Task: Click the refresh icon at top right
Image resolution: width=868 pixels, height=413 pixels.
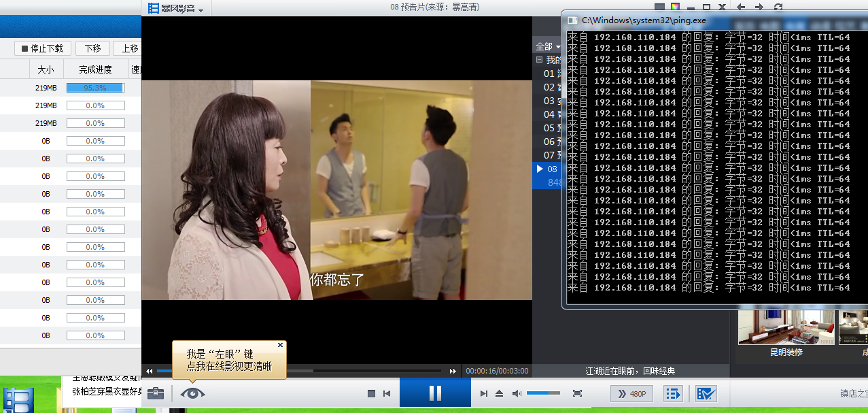Action: click(778, 7)
